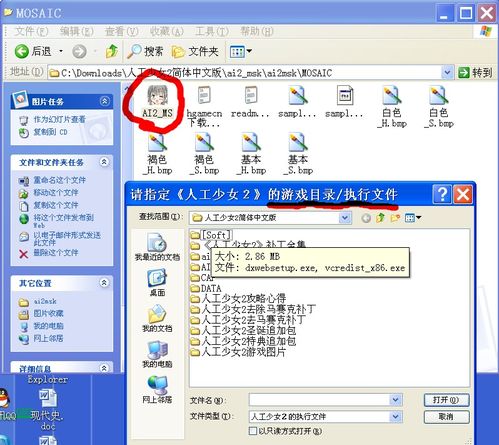Collapse the 文件和文件夹任务 panel

click(x=104, y=162)
